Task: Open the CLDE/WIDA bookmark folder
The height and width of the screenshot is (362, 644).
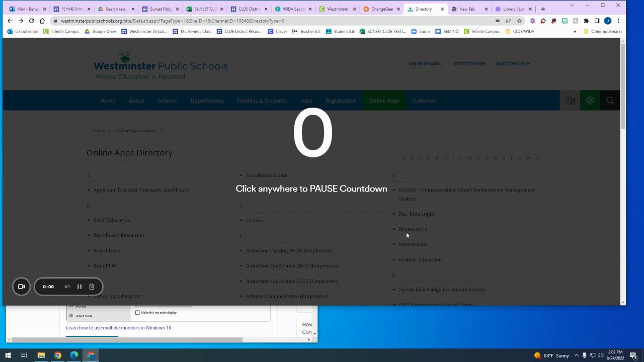Action: (x=520, y=31)
